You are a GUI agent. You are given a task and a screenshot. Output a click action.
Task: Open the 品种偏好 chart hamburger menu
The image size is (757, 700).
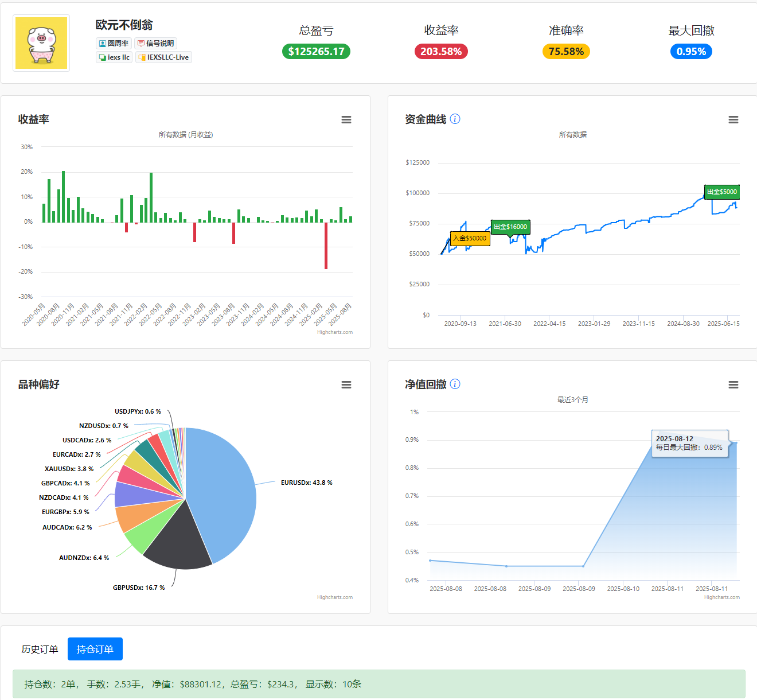click(x=346, y=385)
